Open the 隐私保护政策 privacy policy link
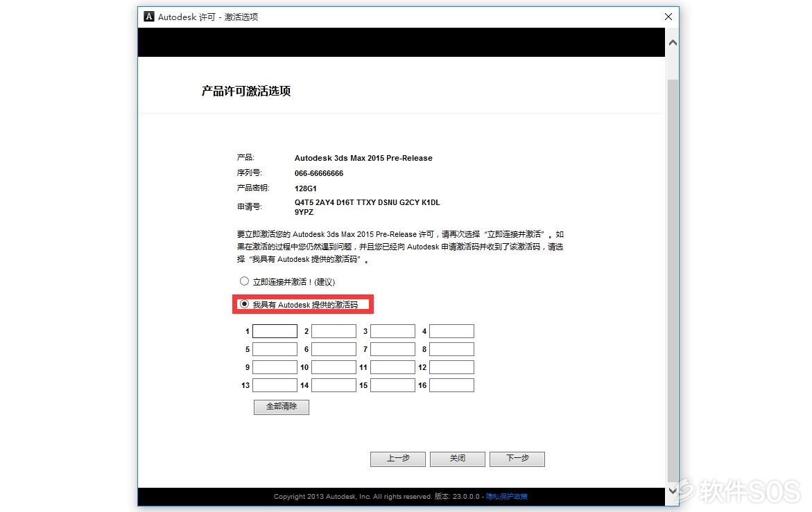812x512 pixels. [506, 497]
